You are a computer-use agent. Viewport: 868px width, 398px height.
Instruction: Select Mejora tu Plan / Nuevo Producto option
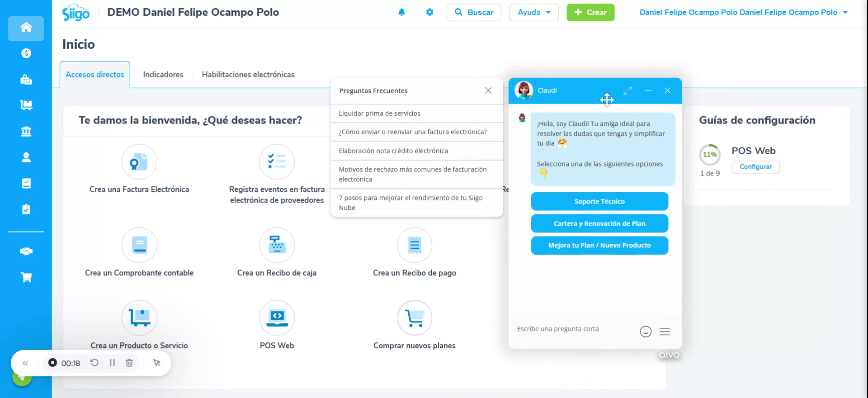pos(599,245)
